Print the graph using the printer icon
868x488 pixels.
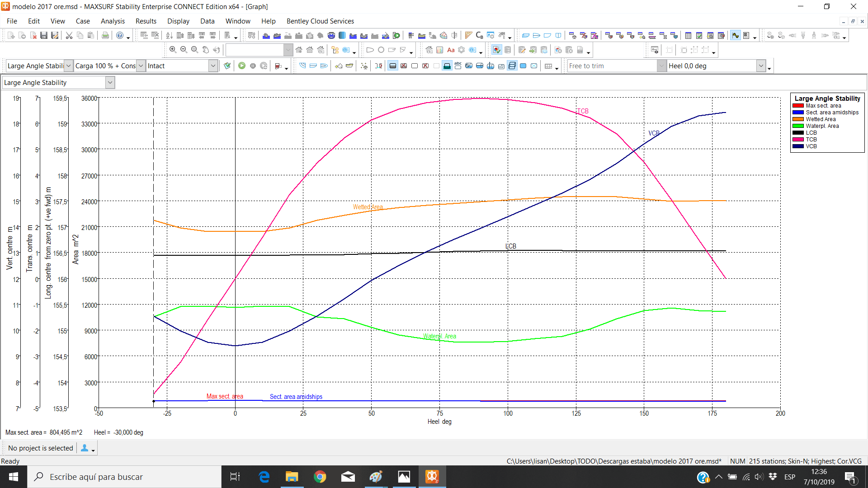105,35
